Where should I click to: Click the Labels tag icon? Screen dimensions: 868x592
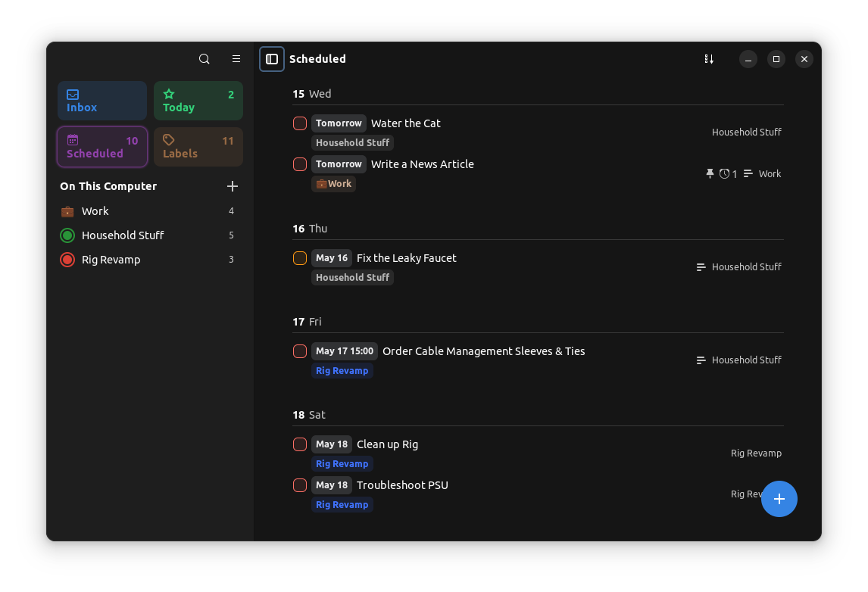pyautogui.click(x=168, y=140)
